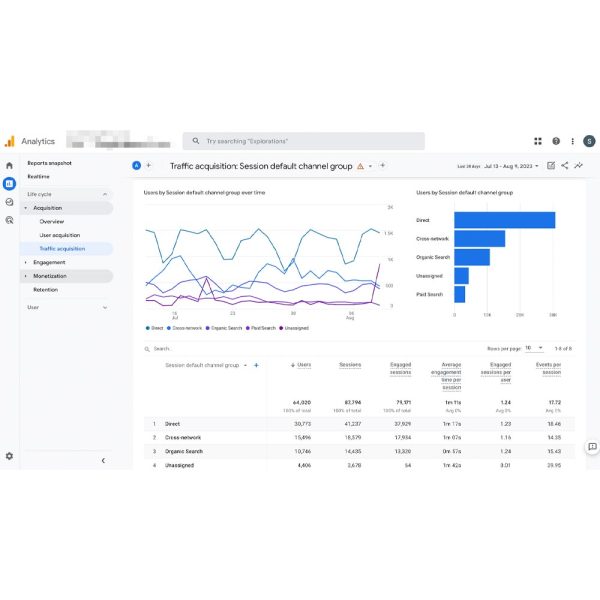
Task: Select Realtime report in the sidebar
Action: [39, 176]
